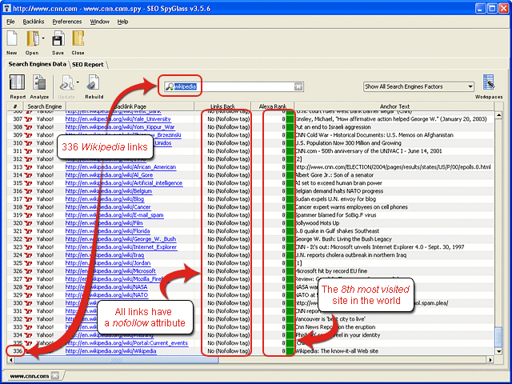The image size is (512, 384).
Task: Sort by the Alexa Rank column header
Action: click(x=272, y=106)
